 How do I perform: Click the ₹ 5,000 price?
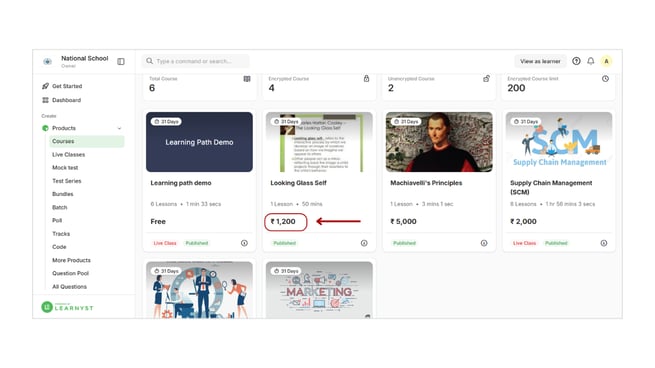[x=403, y=221]
